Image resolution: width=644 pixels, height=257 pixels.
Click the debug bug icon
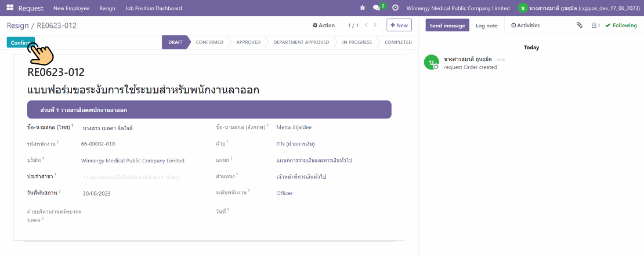point(363,8)
